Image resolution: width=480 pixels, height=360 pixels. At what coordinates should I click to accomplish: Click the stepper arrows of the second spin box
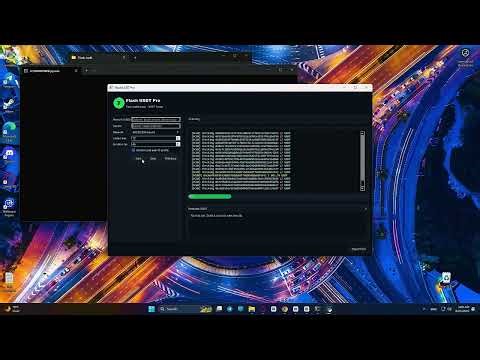click(x=178, y=144)
